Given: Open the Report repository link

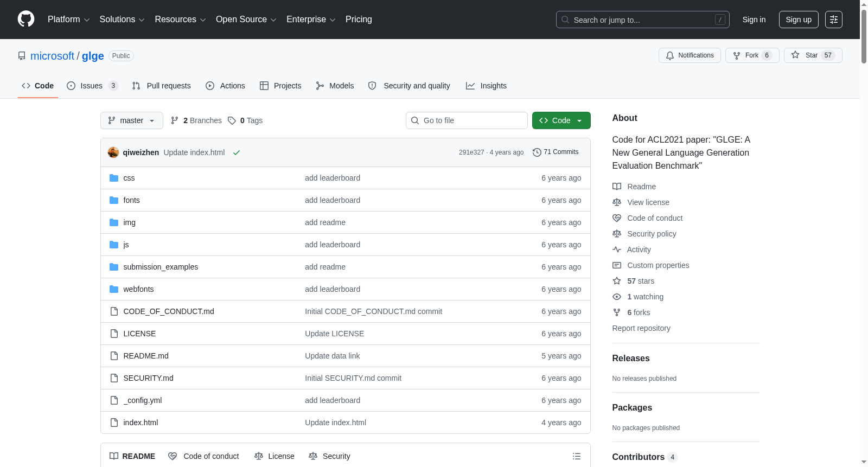Looking at the screenshot, I should [641, 328].
